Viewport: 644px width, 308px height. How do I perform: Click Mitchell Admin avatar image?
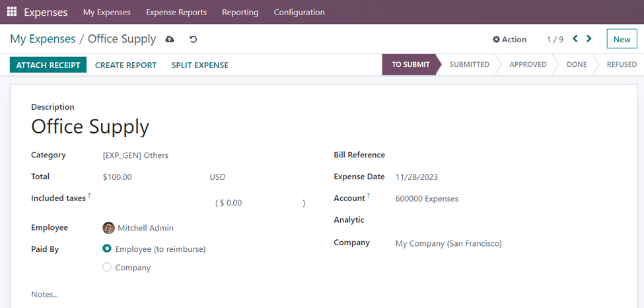(x=108, y=228)
